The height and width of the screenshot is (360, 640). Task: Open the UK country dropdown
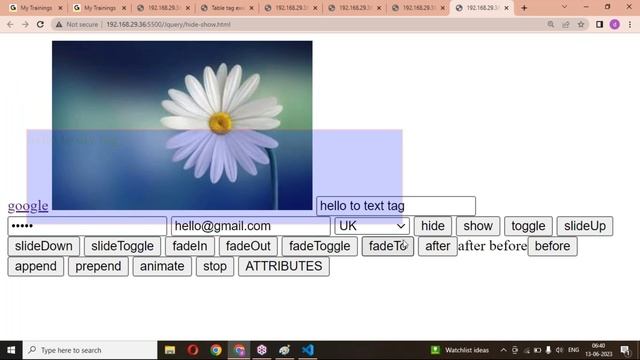(372, 226)
